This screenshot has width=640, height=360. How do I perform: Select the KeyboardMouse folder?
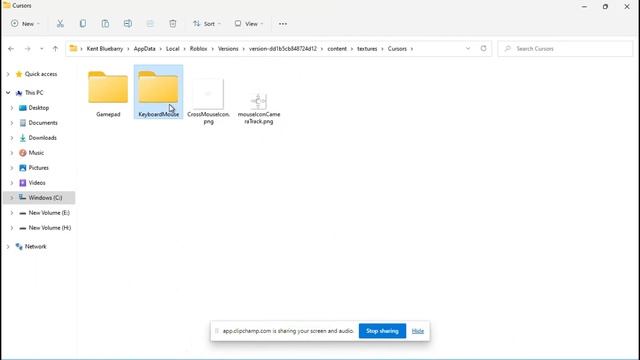coord(158,92)
